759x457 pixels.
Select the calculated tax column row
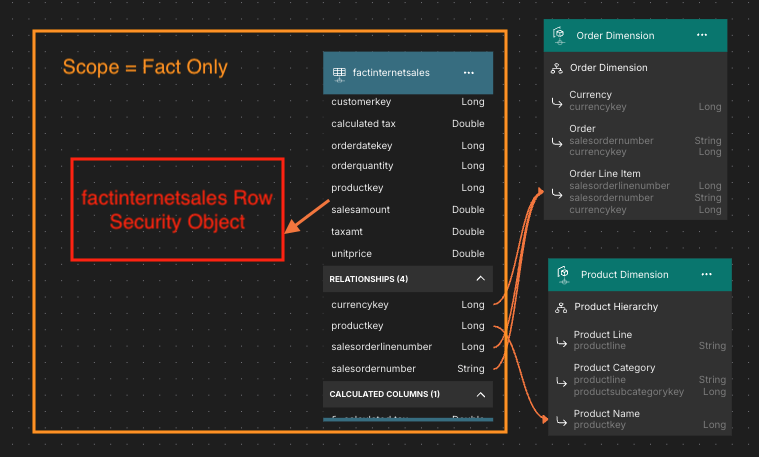[408, 123]
